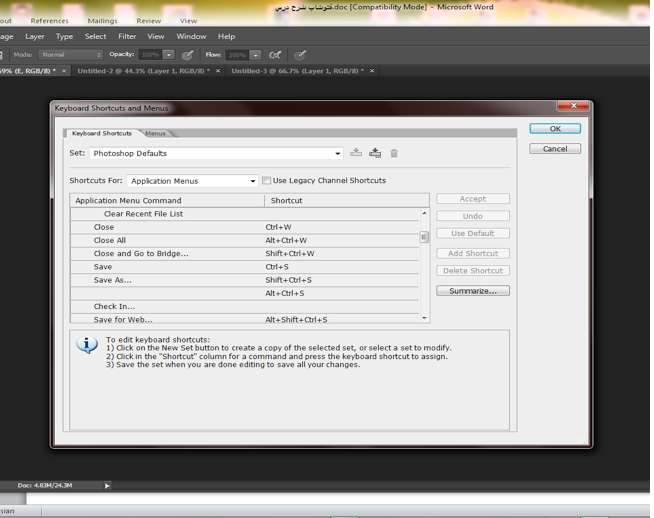Select the Close and Go to Bridge... row
Viewport: 654px width, 518px height.
click(245, 254)
